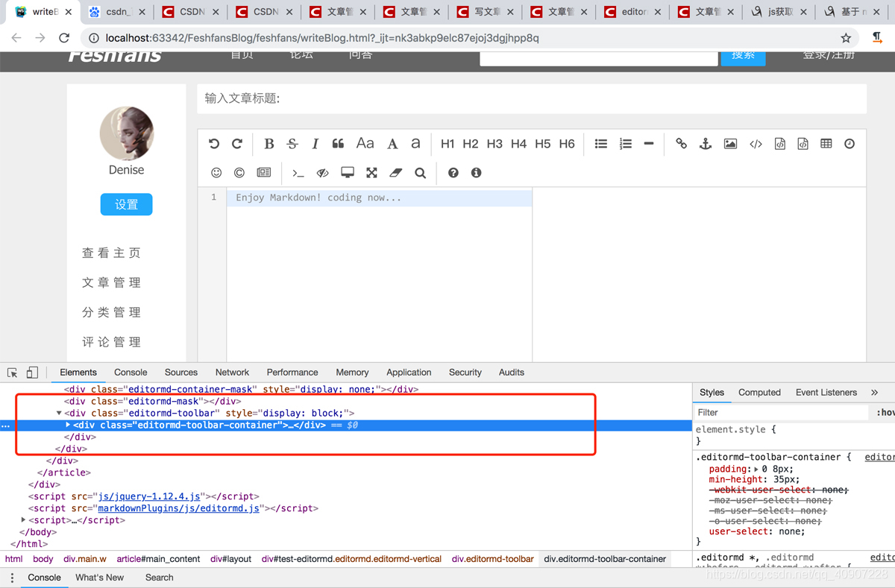Click into the 输入文章标题 title field
Viewport: 895px width, 588px height.
(x=532, y=98)
